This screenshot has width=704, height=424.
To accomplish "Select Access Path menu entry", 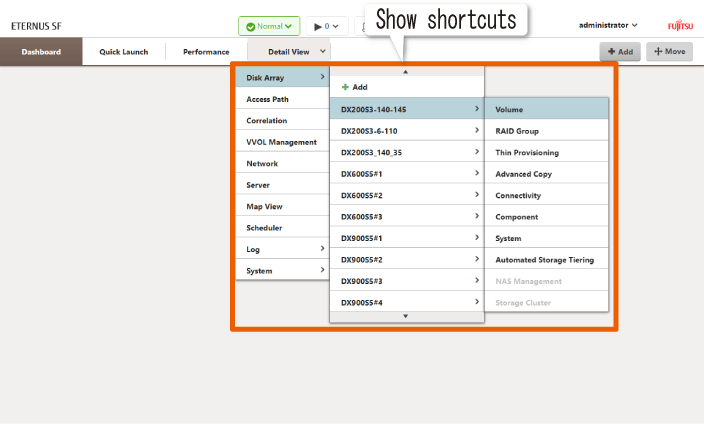I will click(x=282, y=99).
